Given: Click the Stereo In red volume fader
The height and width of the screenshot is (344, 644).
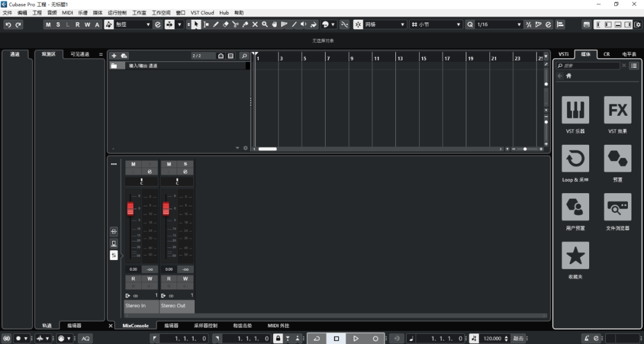Looking at the screenshot, I should (x=131, y=209).
